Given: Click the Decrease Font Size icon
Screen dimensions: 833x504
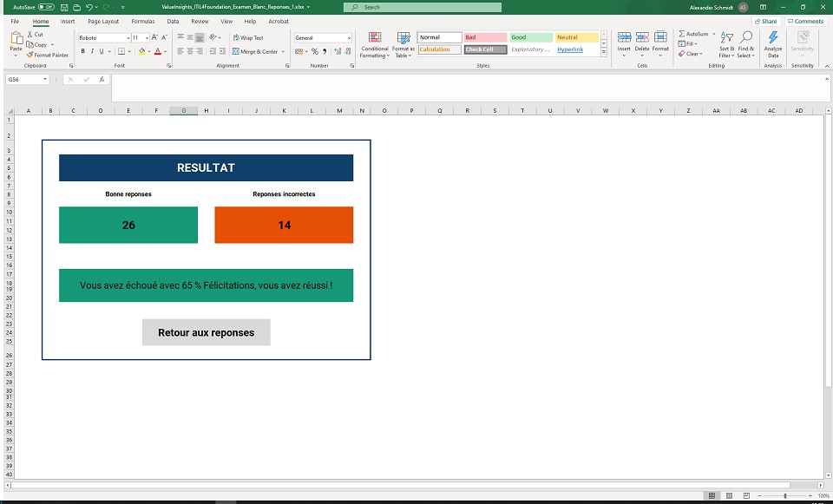Looking at the screenshot, I should click(x=164, y=37).
